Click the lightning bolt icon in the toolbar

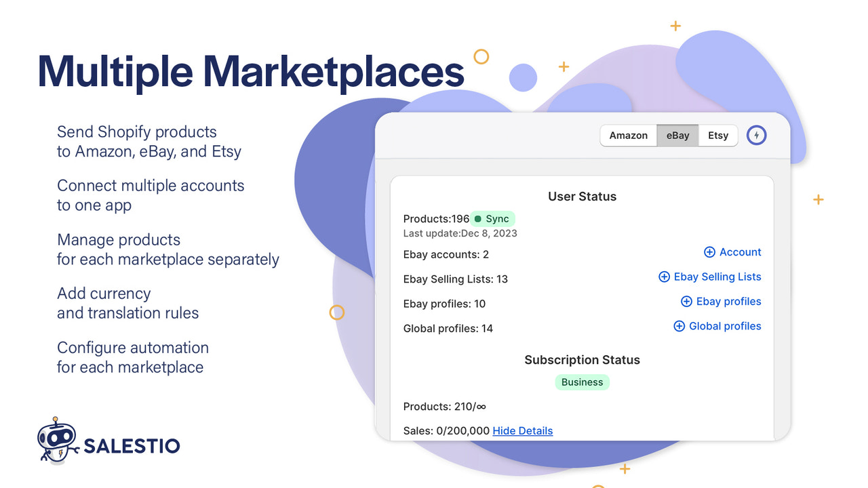tap(756, 135)
